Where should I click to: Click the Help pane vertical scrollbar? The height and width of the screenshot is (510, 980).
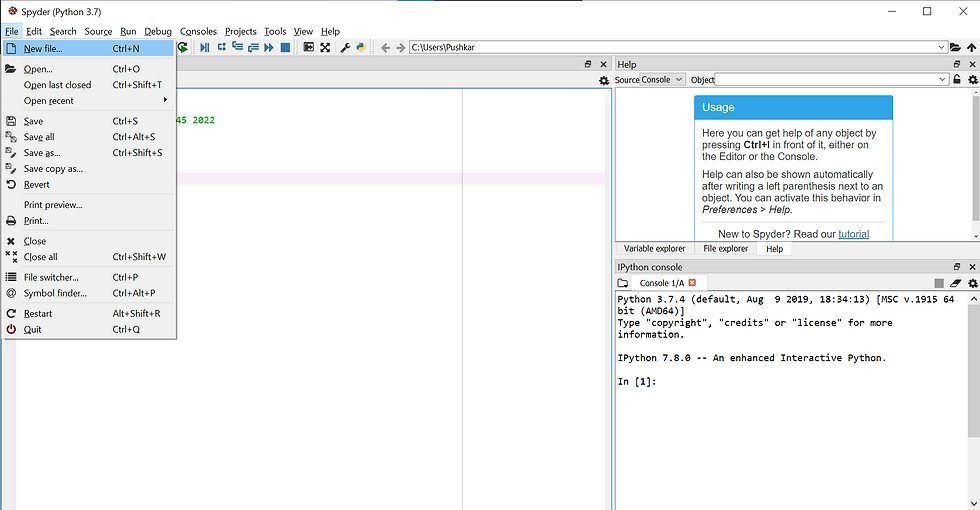(x=976, y=165)
